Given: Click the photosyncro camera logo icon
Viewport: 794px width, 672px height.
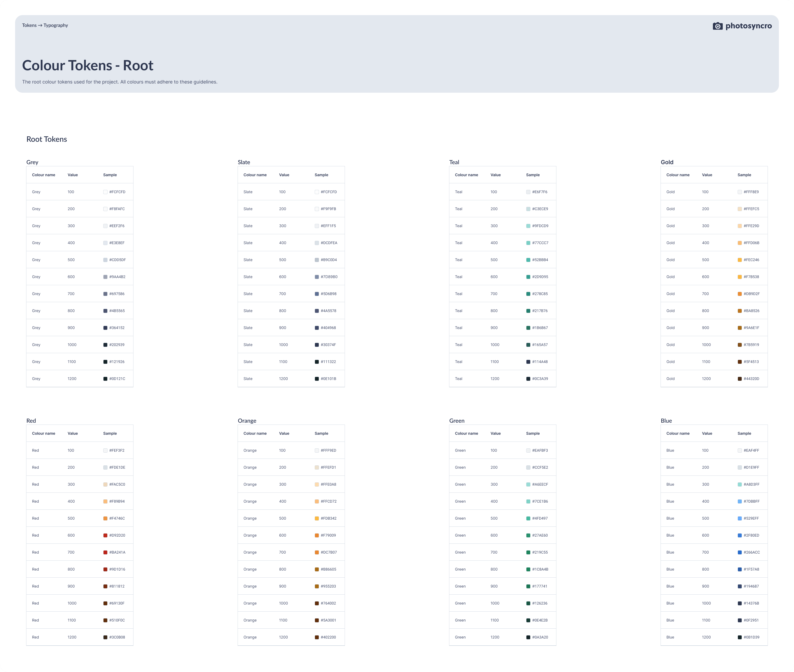Looking at the screenshot, I should (717, 26).
